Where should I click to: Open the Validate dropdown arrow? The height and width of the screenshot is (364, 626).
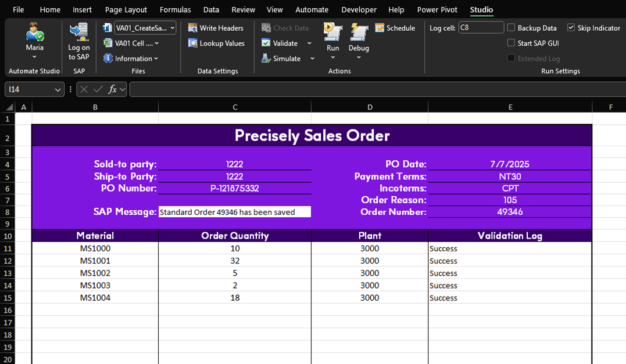(x=309, y=43)
